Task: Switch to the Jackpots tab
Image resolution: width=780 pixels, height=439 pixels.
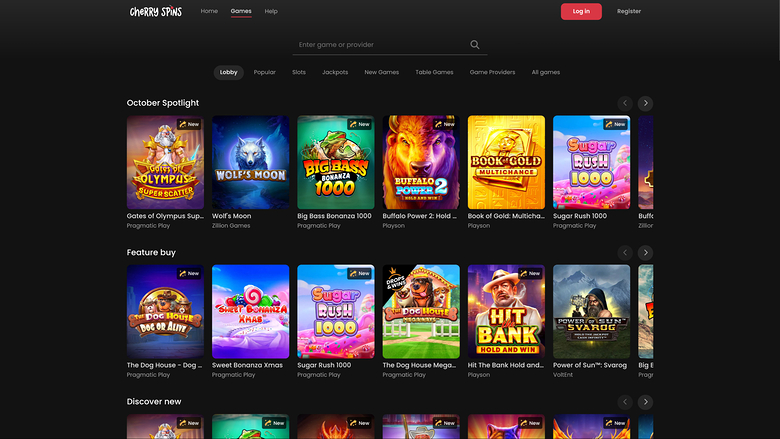Action: tap(335, 73)
